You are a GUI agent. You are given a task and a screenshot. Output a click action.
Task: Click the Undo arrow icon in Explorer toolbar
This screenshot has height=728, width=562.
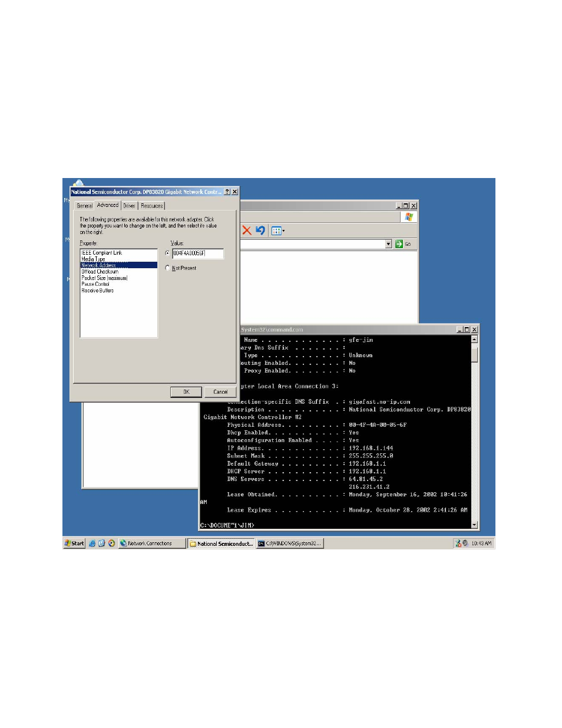(260, 230)
